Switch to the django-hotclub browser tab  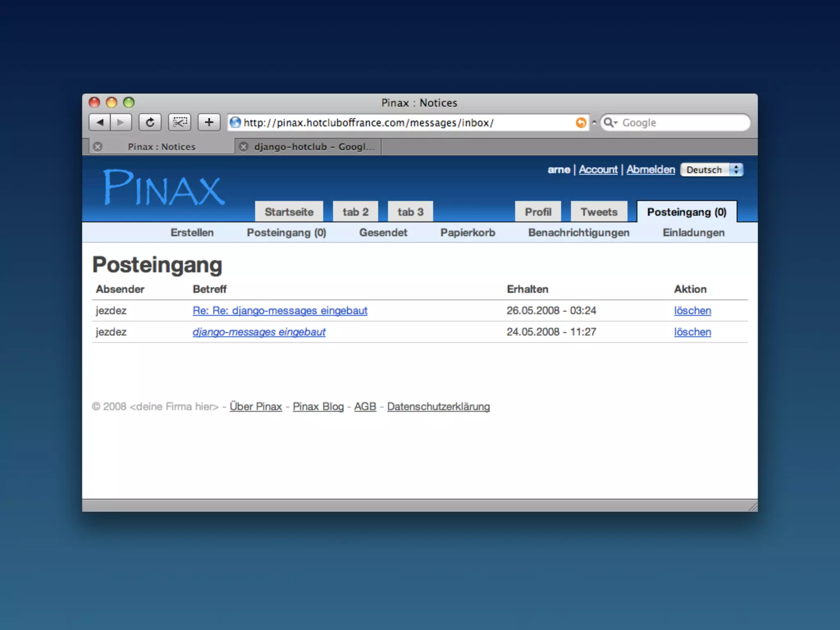click(314, 146)
